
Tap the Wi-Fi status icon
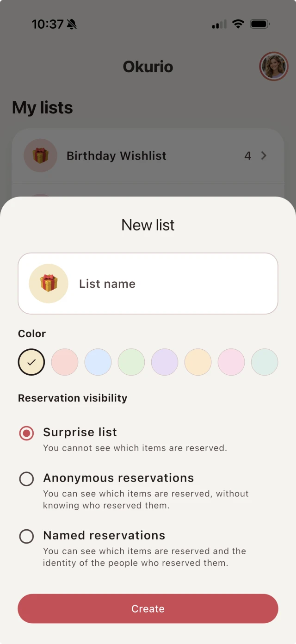239,24
